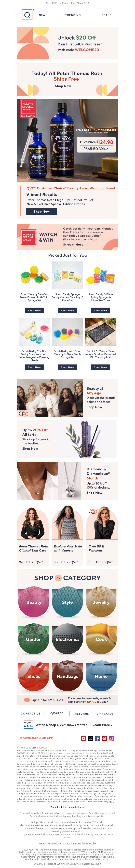The image size is (135, 868).
Task: Click the Vibrant Results Shop Now button
Action: 42,212
